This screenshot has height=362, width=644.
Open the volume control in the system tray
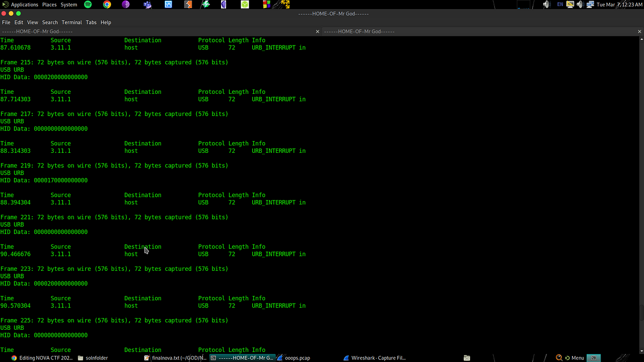click(546, 4)
